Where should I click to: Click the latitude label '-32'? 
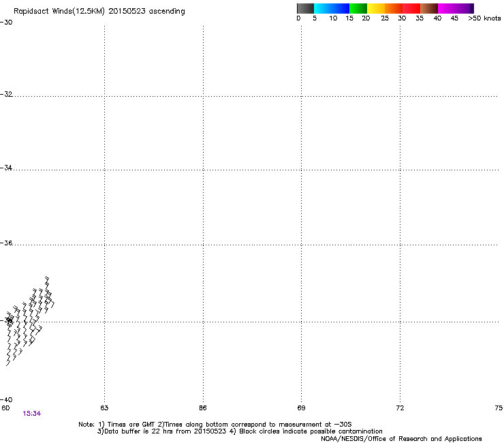point(6,94)
